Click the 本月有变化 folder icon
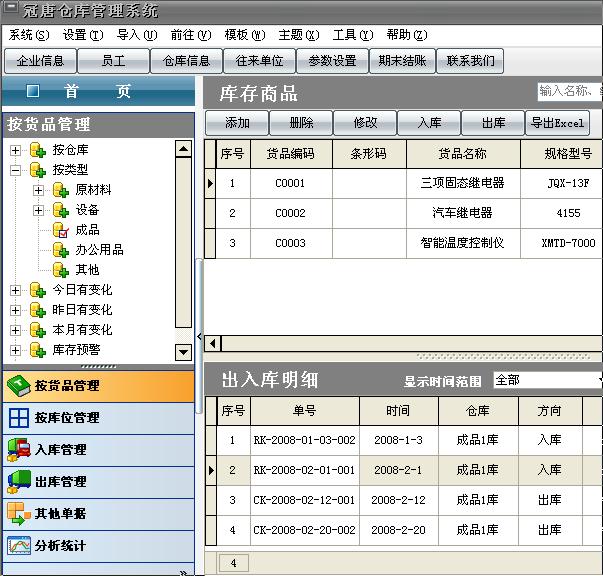 click(x=38, y=330)
